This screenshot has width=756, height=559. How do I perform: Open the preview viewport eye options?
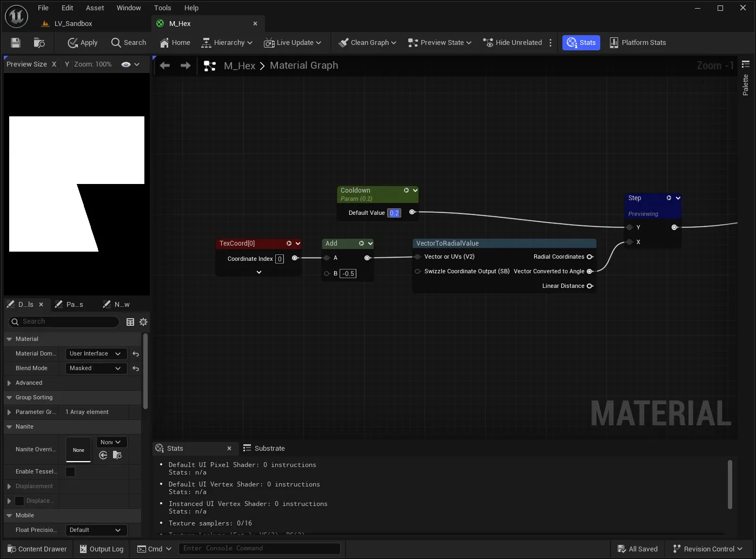[x=130, y=64]
